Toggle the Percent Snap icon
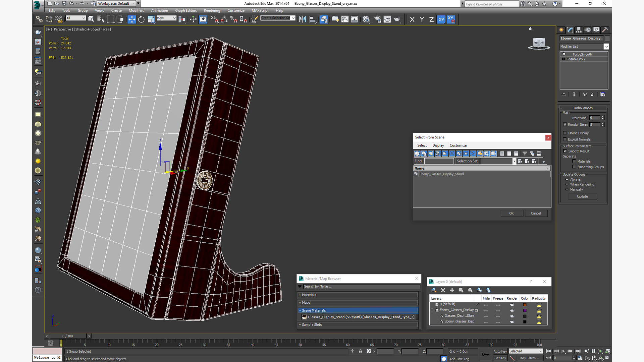644x362 pixels. pyautogui.click(x=234, y=19)
